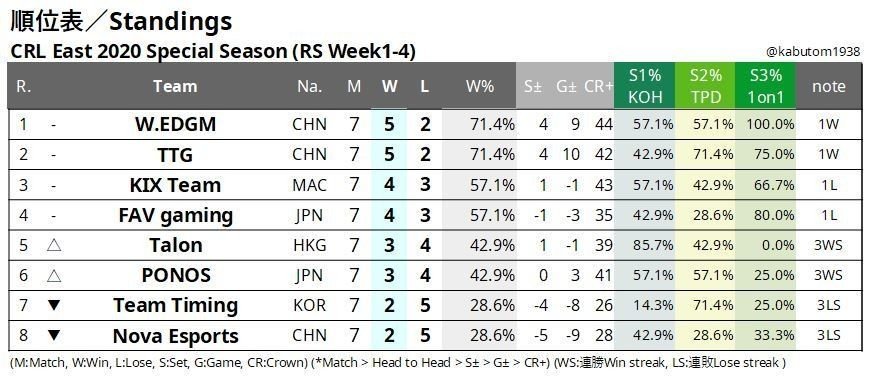This screenshot has height=377, width=870.
Task: Select the S2% TPD column header
Action: tap(705, 86)
